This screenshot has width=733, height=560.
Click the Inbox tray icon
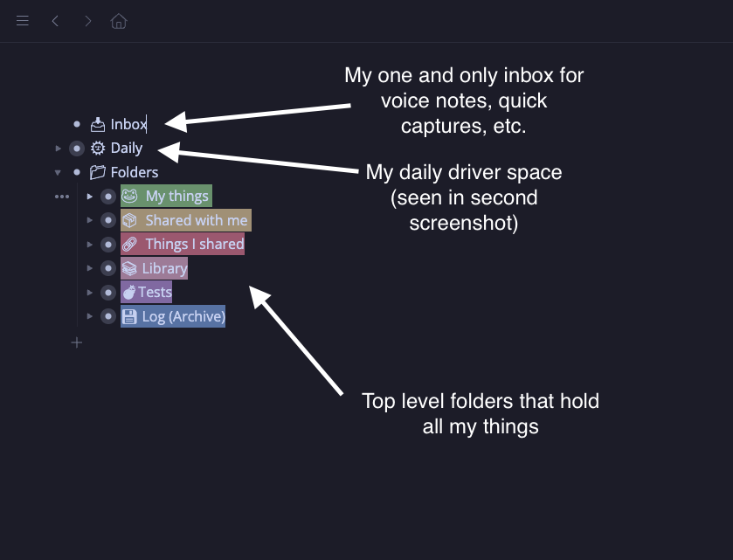tap(98, 125)
